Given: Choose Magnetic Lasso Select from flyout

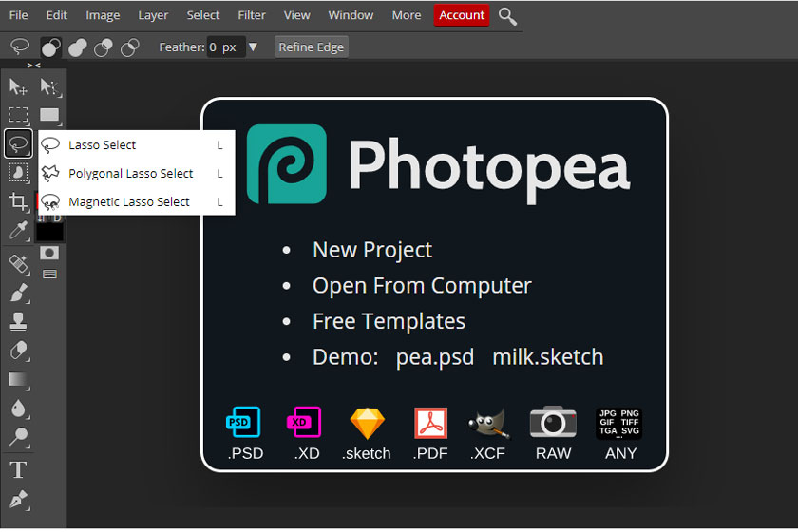Looking at the screenshot, I should (x=137, y=202).
